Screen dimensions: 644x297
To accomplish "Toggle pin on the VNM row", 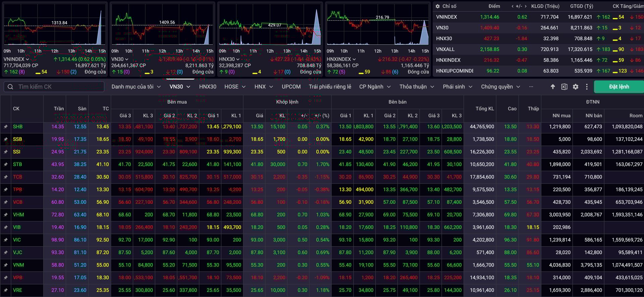I will (6, 265).
